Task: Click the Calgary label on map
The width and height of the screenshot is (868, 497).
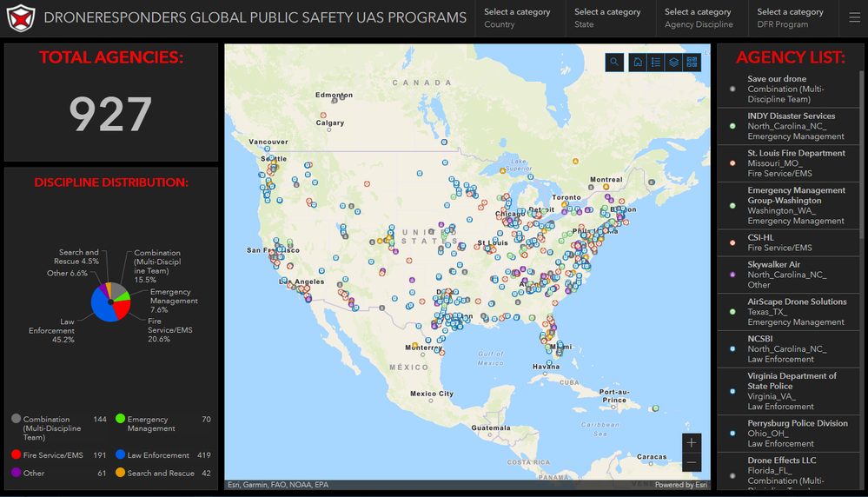Action: (330, 123)
